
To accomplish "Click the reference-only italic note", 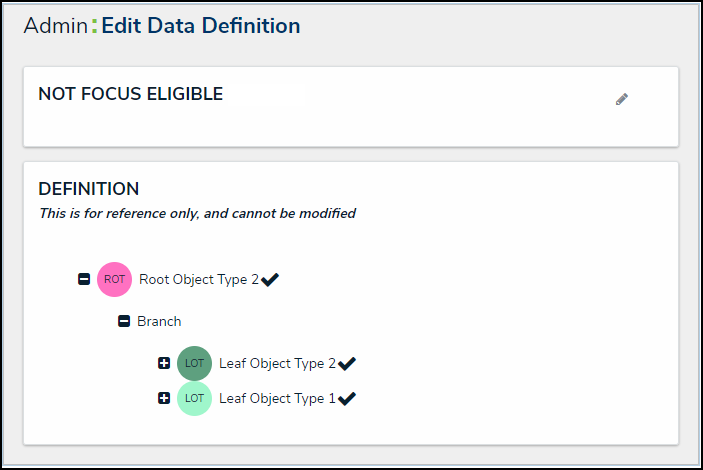I will click(197, 213).
